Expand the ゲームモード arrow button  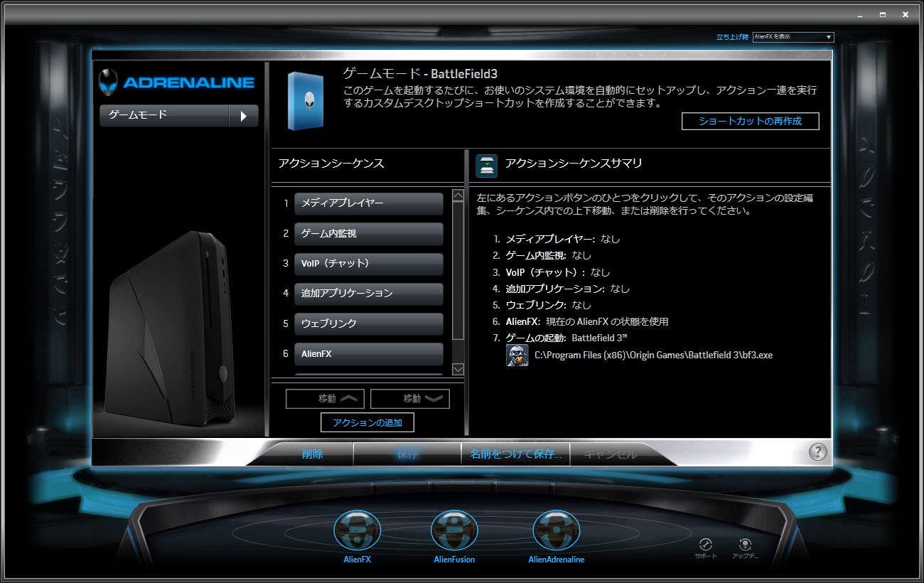244,116
